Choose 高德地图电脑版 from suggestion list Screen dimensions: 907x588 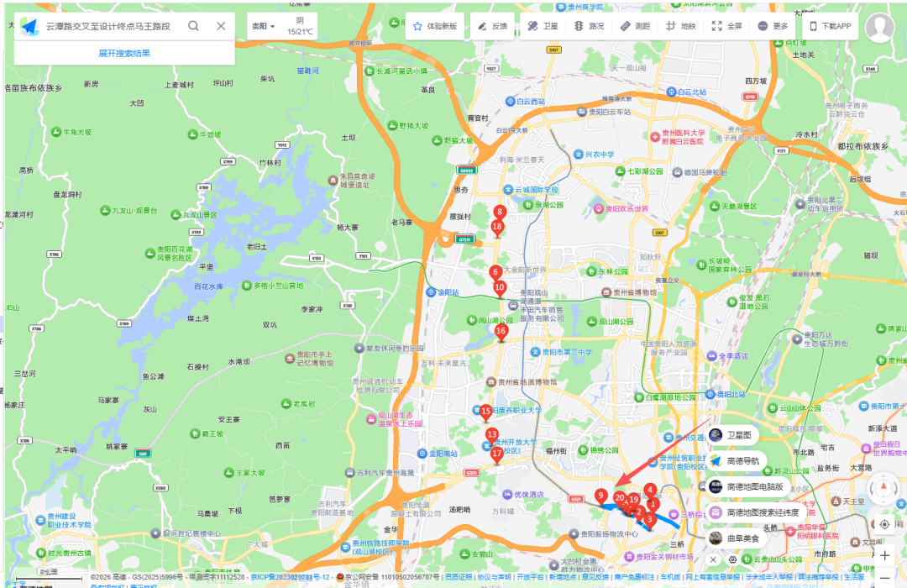[746, 486]
